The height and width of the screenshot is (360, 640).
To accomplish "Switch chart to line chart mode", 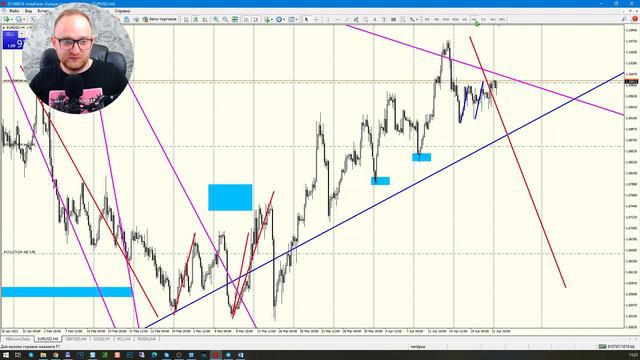I will point(205,19).
